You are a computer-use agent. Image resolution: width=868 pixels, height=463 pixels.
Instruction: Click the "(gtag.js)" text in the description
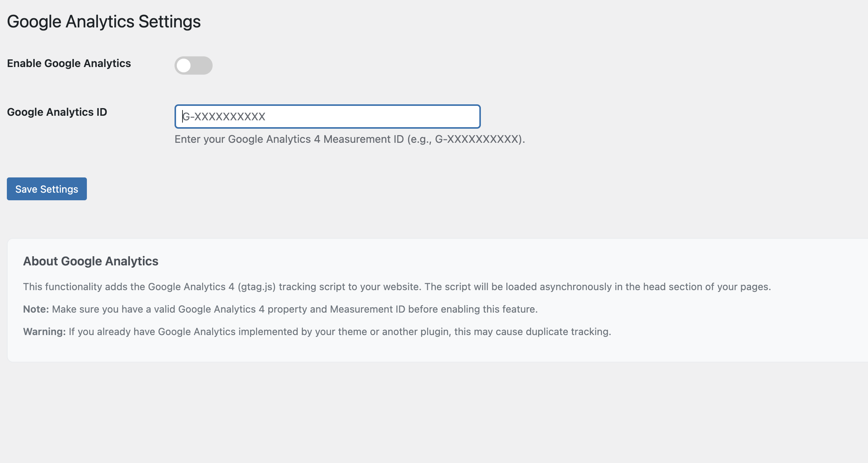coord(256,287)
